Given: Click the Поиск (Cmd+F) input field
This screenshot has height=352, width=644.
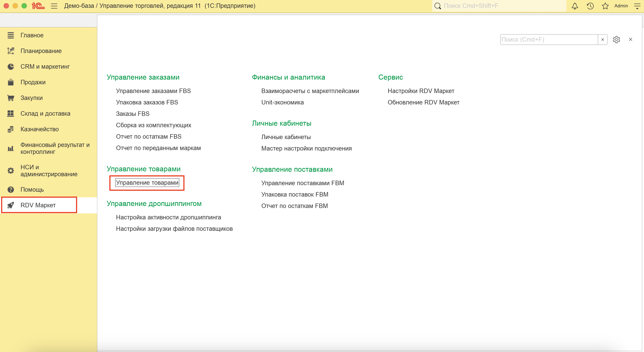Looking at the screenshot, I should tap(549, 40).
